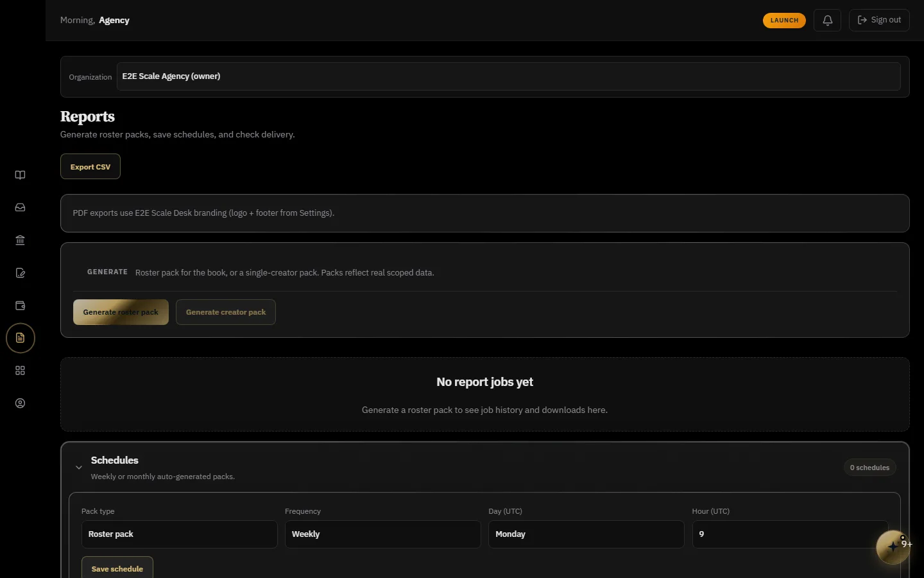Open the wallet sidebar icon
This screenshot has height=578, width=924.
click(x=20, y=306)
